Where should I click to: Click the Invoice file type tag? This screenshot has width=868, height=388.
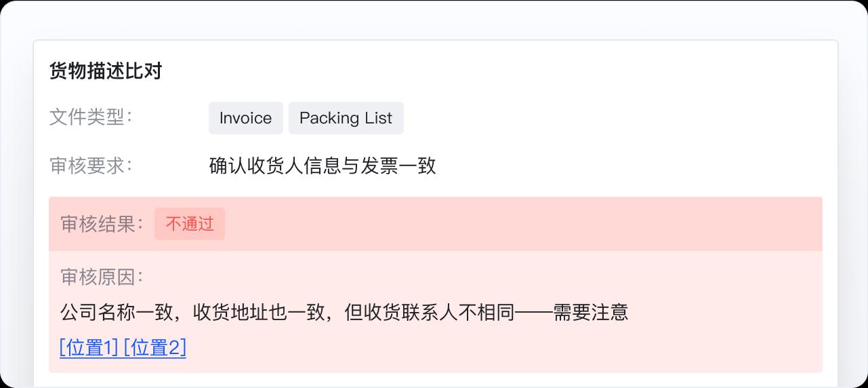[x=245, y=118]
